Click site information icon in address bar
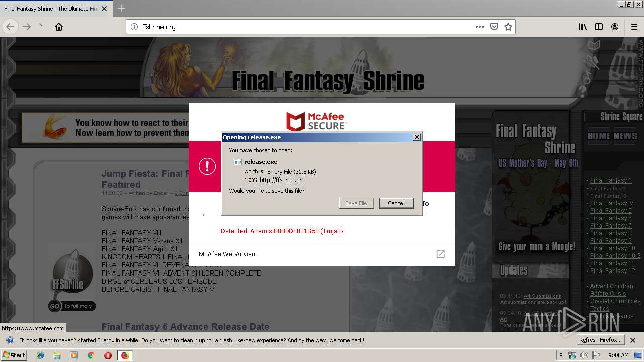 point(134,27)
